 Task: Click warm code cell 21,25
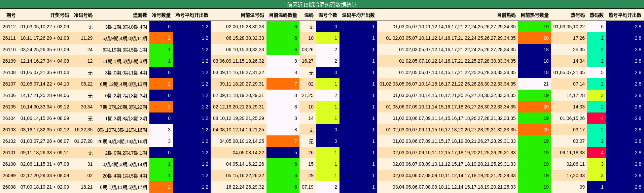pyautogui.click(x=308, y=95)
